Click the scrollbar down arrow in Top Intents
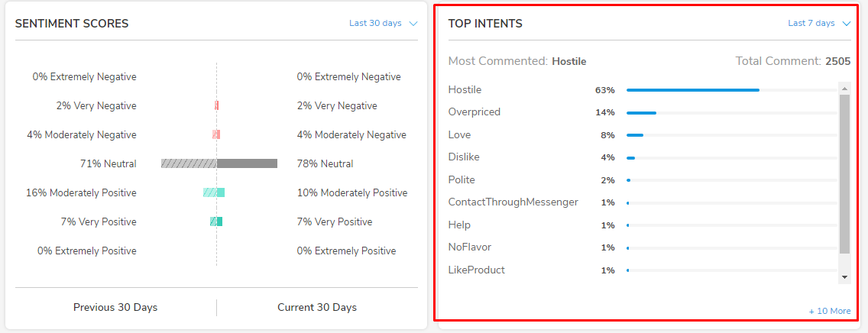Screen dimensions: 868x333 click(844, 277)
